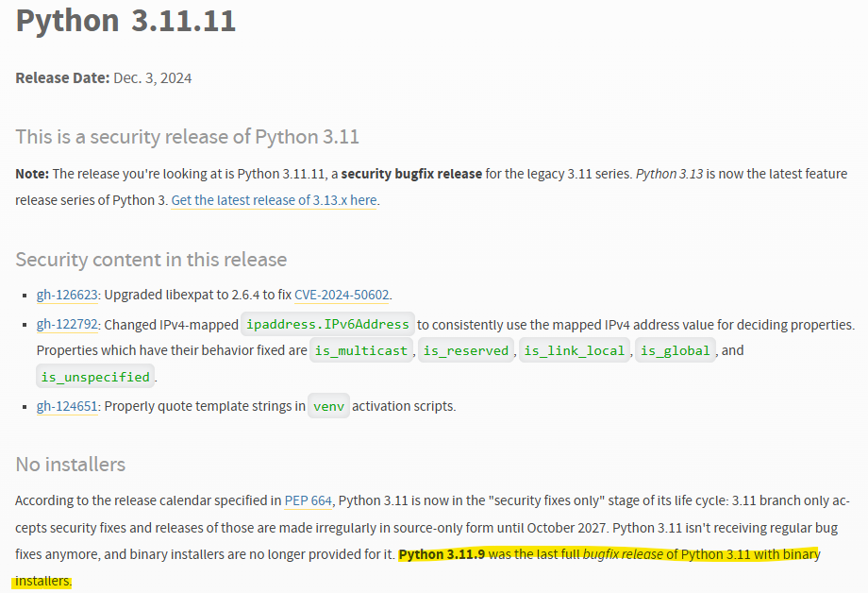The height and width of the screenshot is (593, 868).
Task: Open the PEP 664 link
Action: coord(309,501)
